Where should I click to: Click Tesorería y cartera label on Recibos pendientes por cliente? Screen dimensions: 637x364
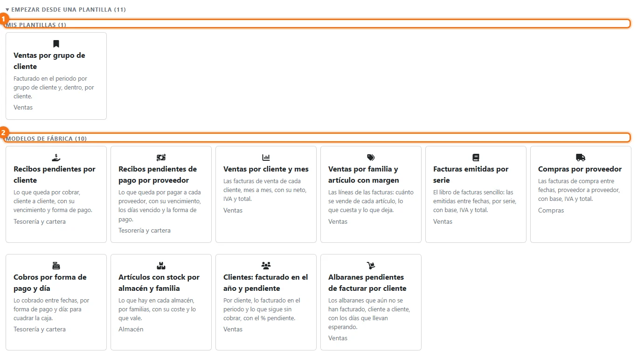coord(40,221)
